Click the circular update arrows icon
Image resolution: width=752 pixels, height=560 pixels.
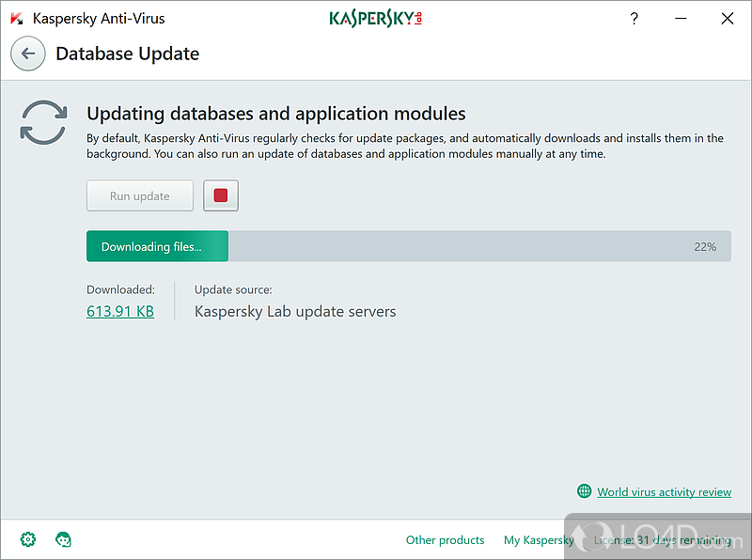coord(44,123)
